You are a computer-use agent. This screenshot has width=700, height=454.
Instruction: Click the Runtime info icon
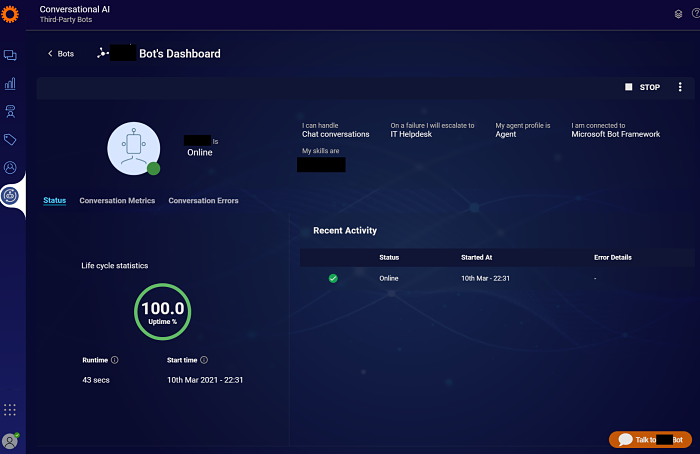(x=115, y=360)
